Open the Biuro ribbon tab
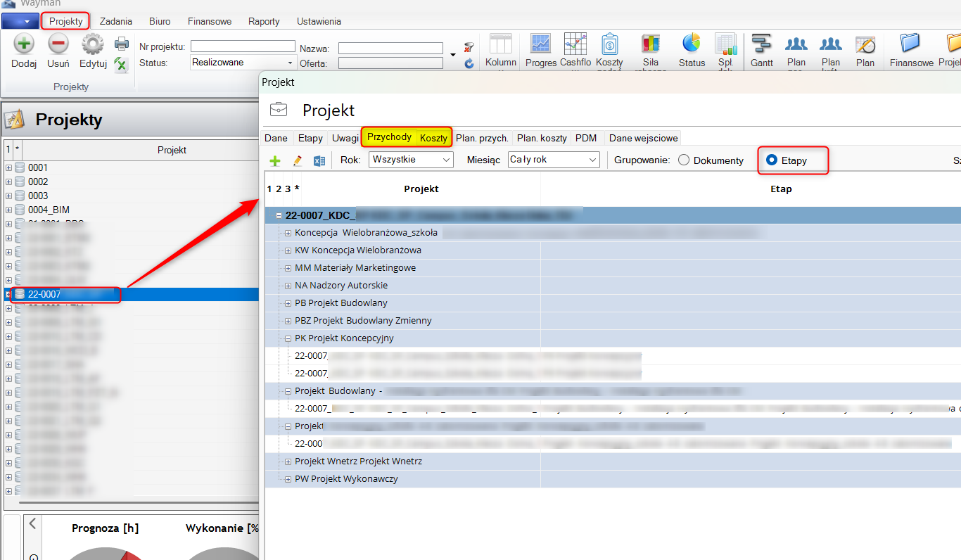Viewport: 961px width, 560px height. (160, 21)
